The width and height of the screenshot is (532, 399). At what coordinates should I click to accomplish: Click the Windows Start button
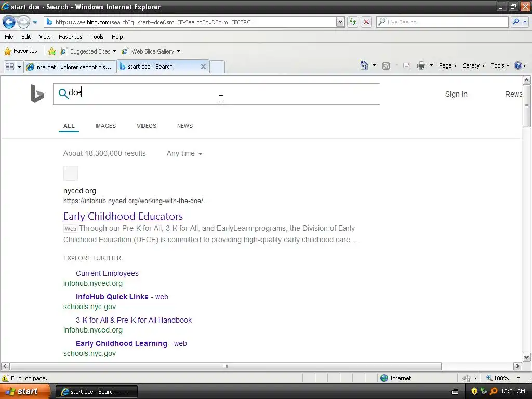pyautogui.click(x=25, y=392)
